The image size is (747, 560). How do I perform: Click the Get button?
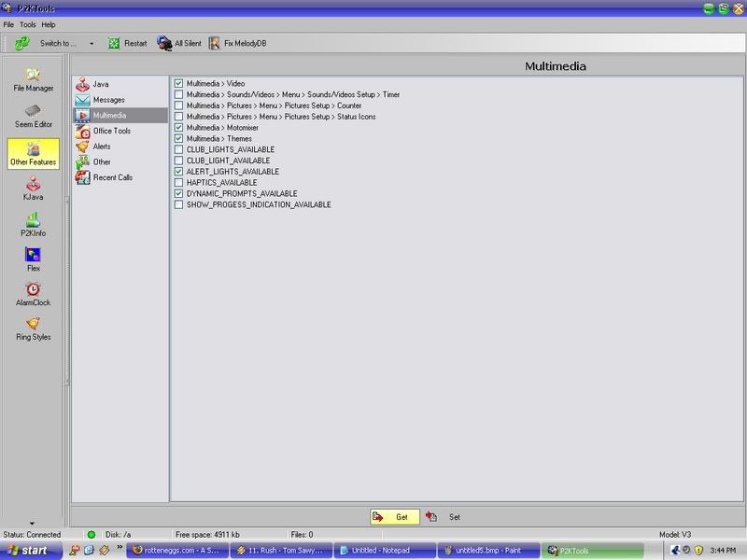395,517
